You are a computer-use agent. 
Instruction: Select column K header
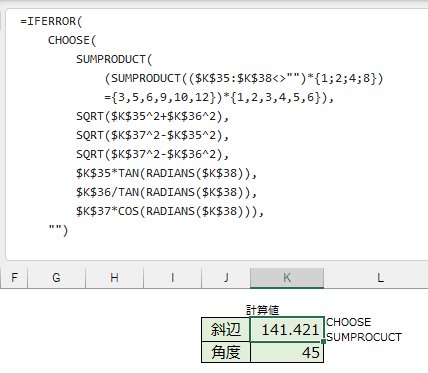(x=287, y=277)
